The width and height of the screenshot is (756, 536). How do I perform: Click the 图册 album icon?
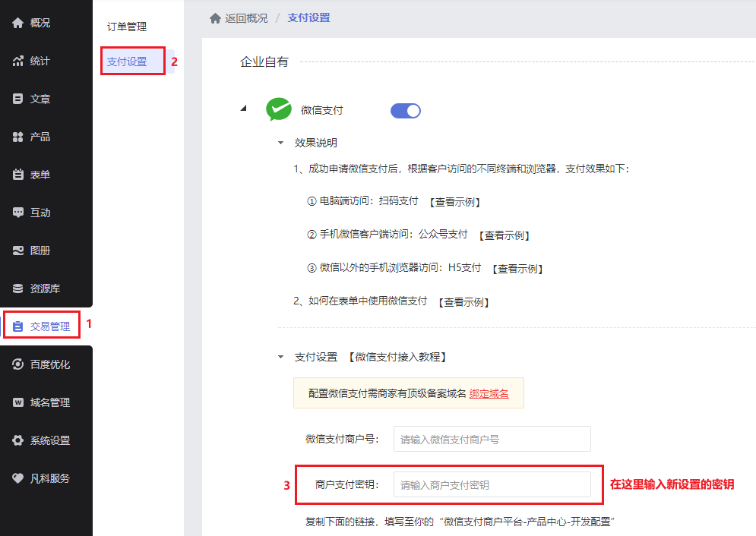coord(17,251)
